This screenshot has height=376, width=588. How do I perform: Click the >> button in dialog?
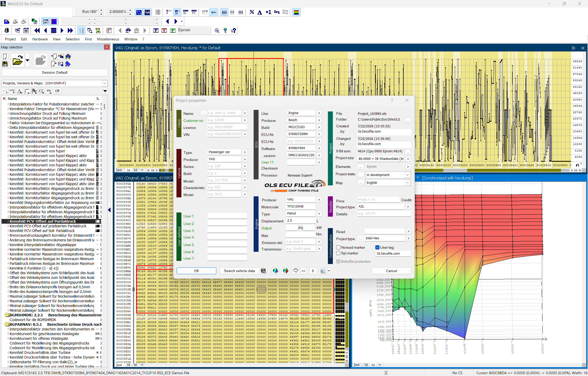pyautogui.click(x=303, y=271)
